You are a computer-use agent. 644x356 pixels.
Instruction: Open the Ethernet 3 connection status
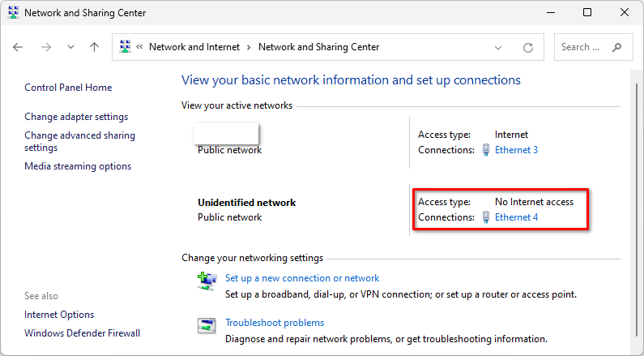[516, 150]
